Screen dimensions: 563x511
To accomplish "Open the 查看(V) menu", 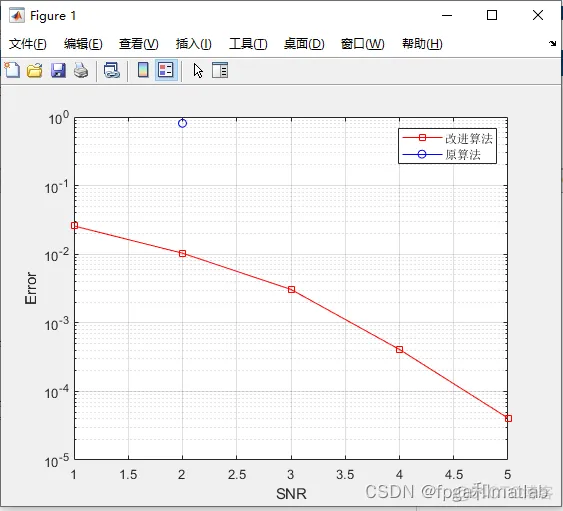I will click(139, 44).
